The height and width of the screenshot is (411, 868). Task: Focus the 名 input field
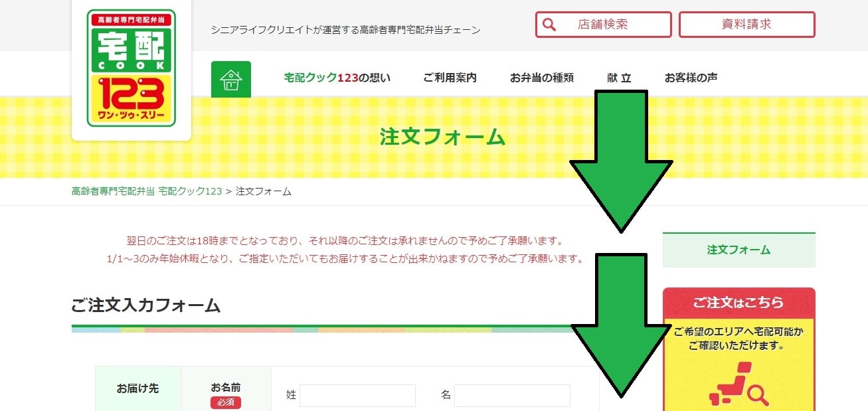click(x=512, y=395)
